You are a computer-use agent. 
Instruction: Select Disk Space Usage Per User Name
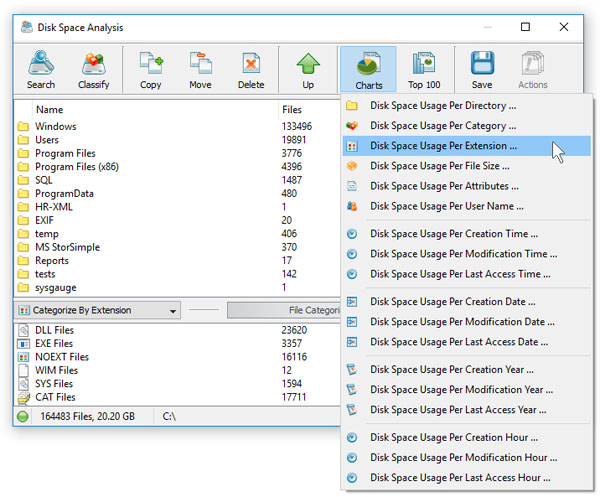coord(466,206)
